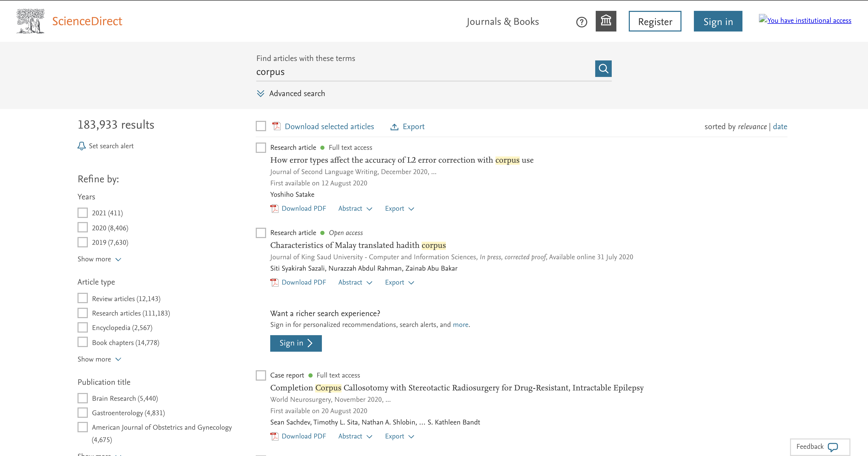Open the help question mark icon
868x456 pixels.
[582, 22]
